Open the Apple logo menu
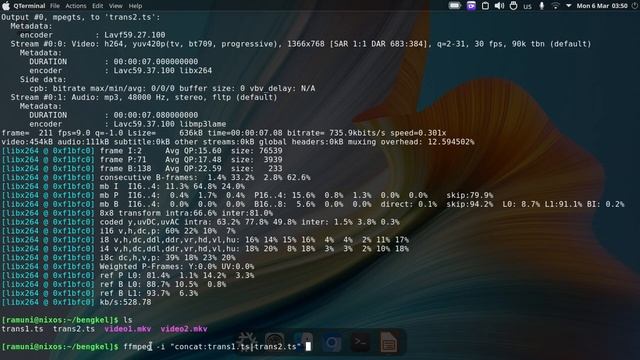This screenshot has height=360, width=640. [6, 6]
